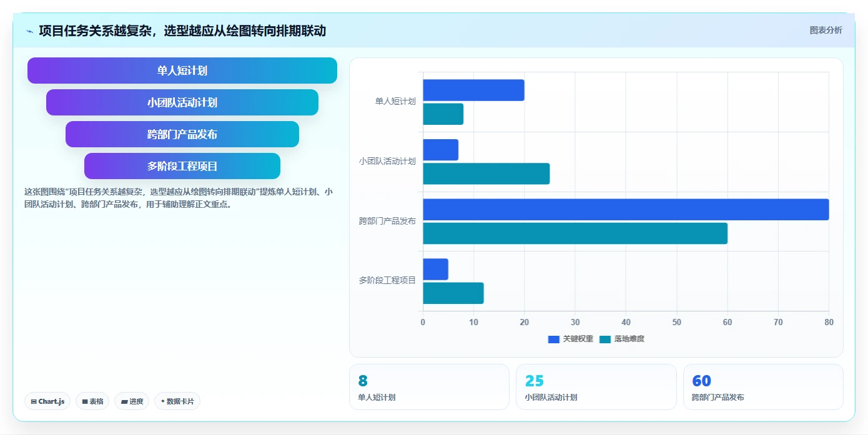This screenshot has width=868, height=435.
Task: Toggle the 落地难度 legend swatch
Action: [605, 339]
